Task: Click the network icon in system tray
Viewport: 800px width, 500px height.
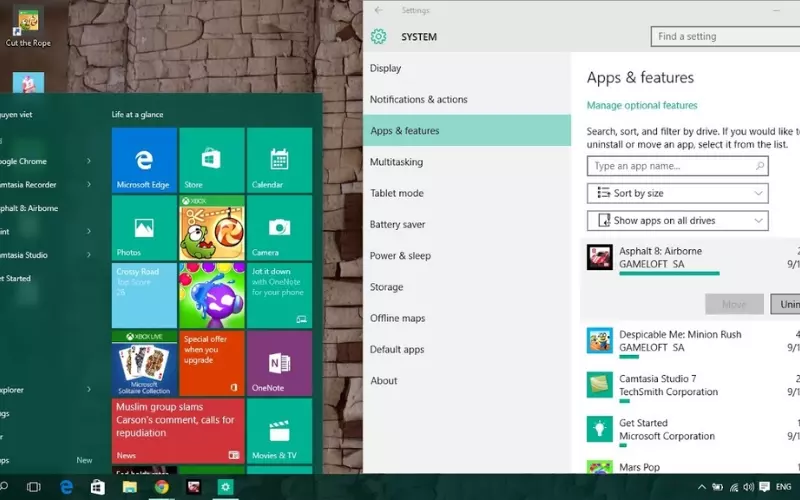Action: (x=733, y=487)
